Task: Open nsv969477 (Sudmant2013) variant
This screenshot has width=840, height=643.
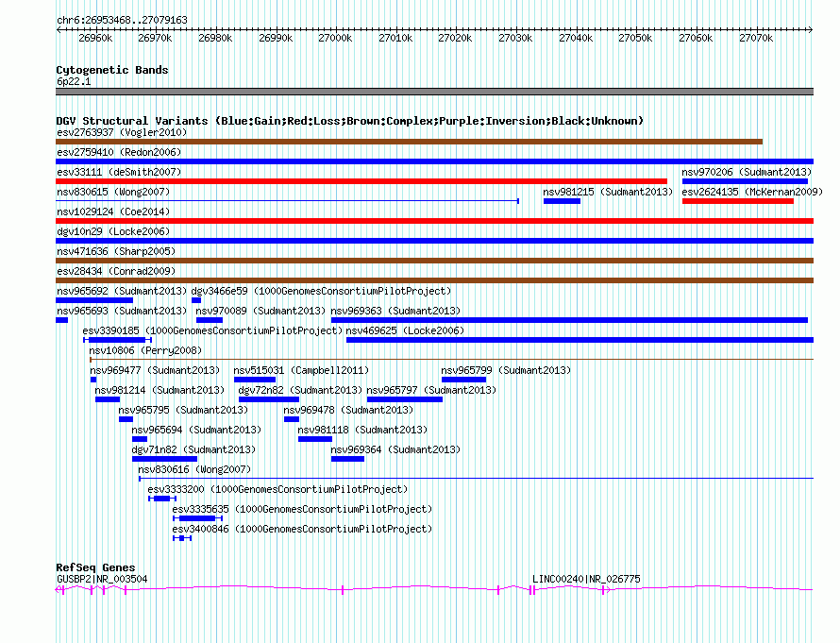Action: [155, 370]
